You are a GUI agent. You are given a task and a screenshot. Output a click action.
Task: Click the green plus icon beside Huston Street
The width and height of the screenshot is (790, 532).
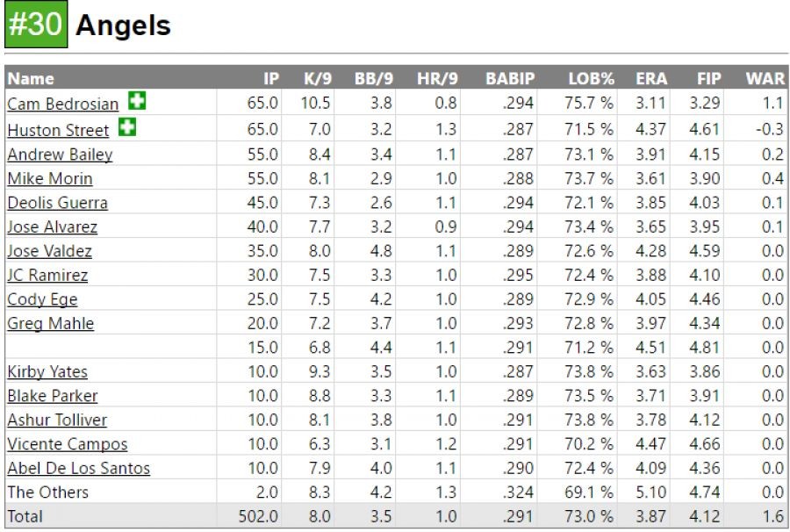127,128
